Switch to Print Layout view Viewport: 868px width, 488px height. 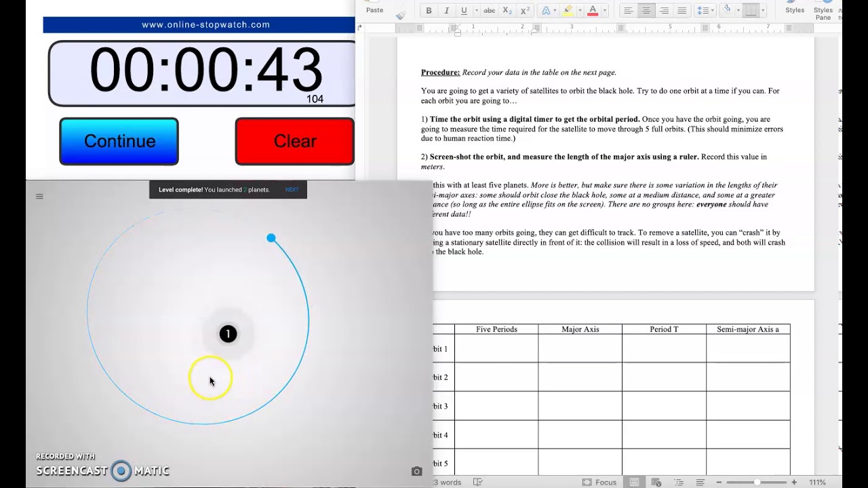[x=635, y=482]
